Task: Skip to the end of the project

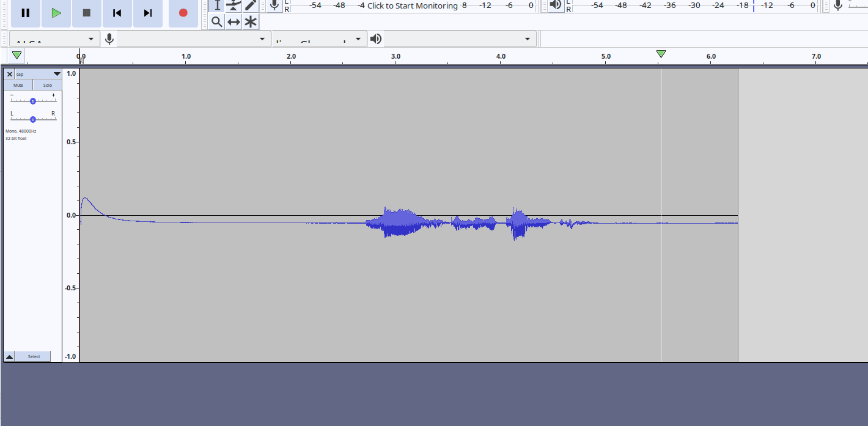Action: click(148, 13)
